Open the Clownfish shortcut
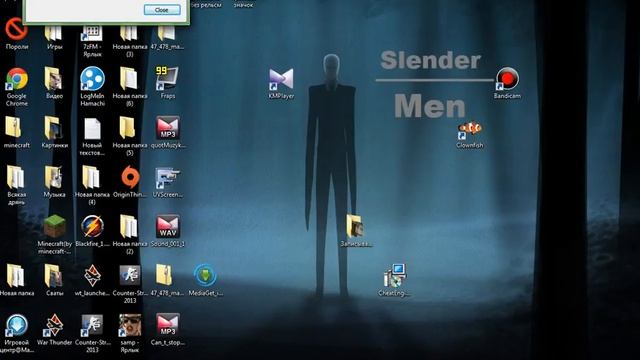 [x=470, y=130]
